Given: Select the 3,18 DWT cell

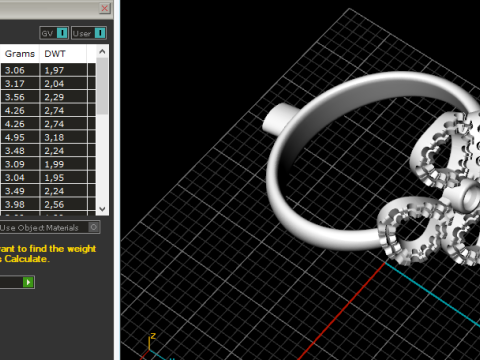Looking at the screenshot, I should tap(63, 137).
